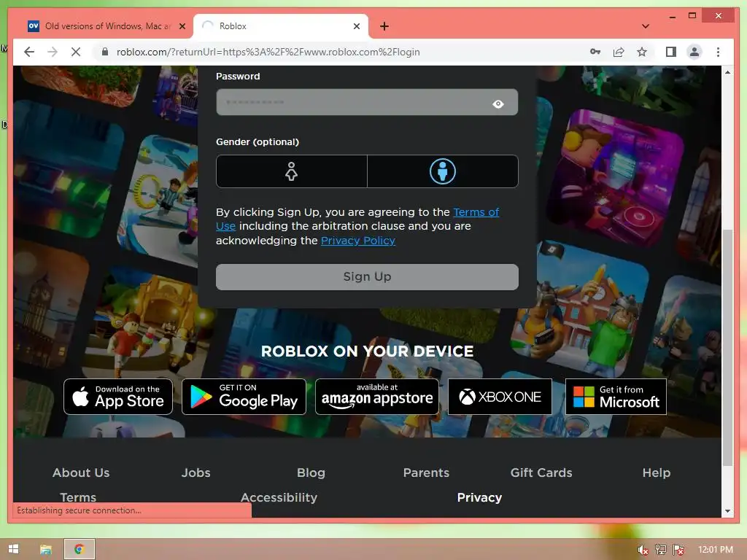Image resolution: width=747 pixels, height=560 pixels.
Task: Open the Gift Cards footer link
Action: (541, 472)
